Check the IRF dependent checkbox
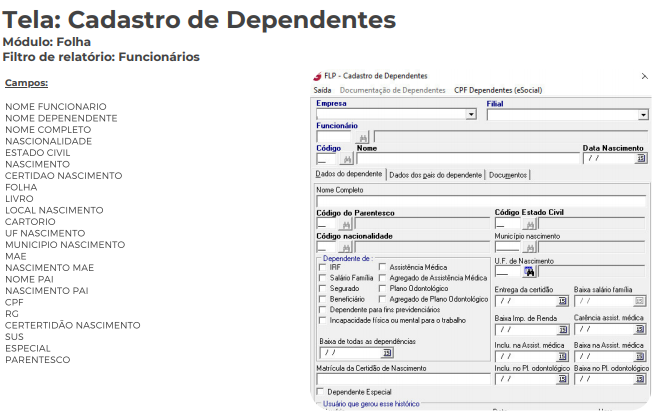The image size is (658, 415). (323, 267)
